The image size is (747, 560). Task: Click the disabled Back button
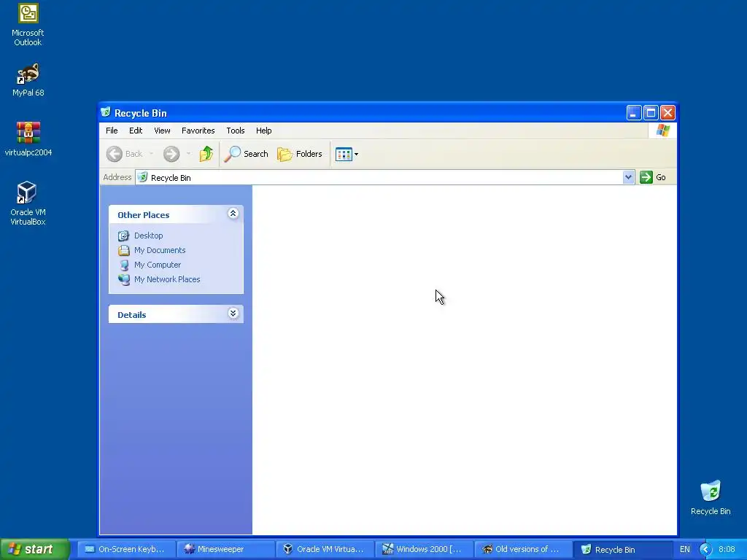(x=124, y=154)
